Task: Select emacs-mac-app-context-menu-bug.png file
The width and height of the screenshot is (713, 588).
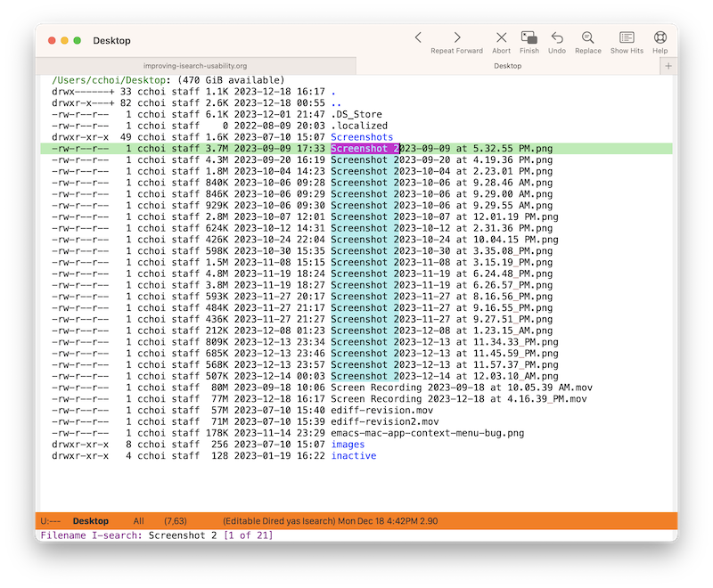Action: click(x=428, y=433)
